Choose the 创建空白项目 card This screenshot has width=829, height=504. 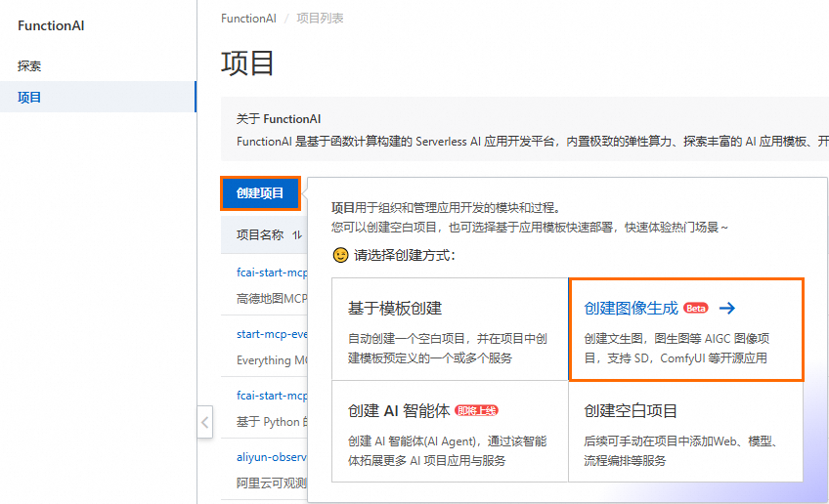coord(685,432)
